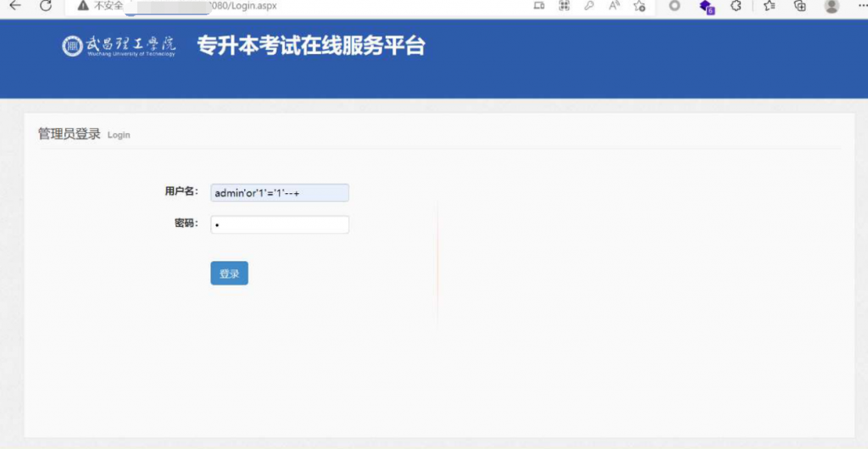This screenshot has height=449, width=868.
Task: Click the 专升本考试在线服务平台 header title
Action: 311,46
